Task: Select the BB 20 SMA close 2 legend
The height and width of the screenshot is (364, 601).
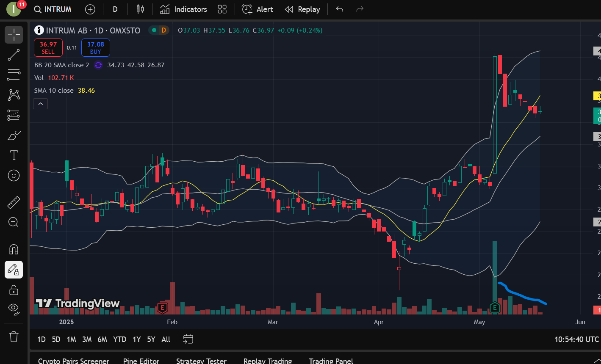Action: [62, 65]
